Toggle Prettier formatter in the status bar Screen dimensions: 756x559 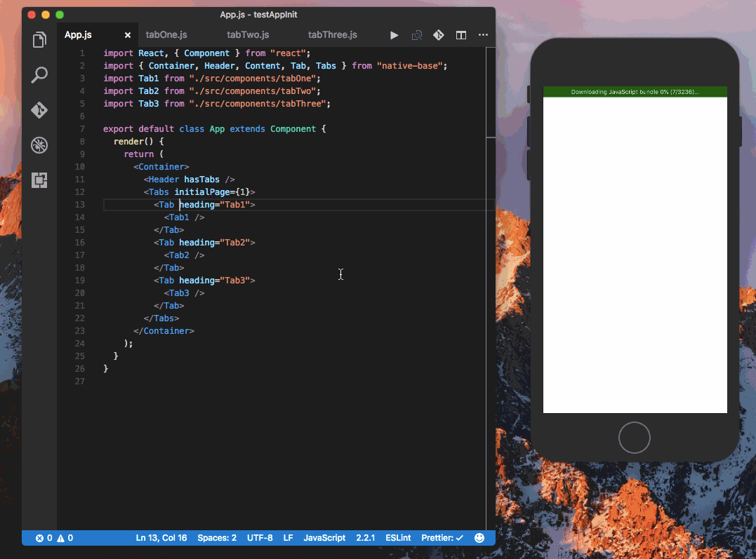pos(442,537)
